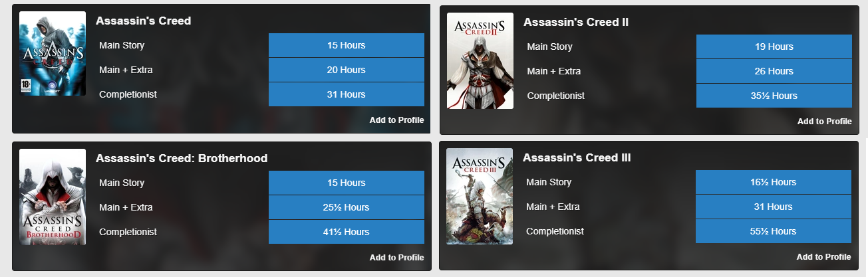Add Assassin's Creed III to profile
Image resolution: width=868 pixels, height=277 pixels.
(823, 256)
